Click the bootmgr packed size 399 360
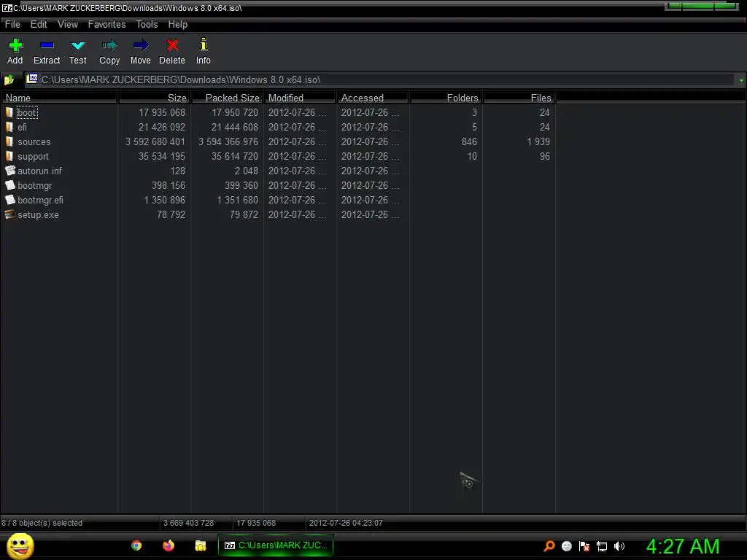 [241, 185]
